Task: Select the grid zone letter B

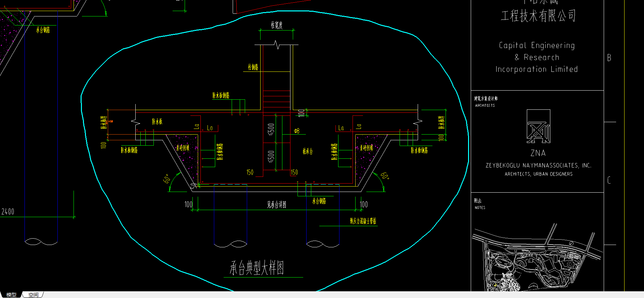Action: [609, 58]
